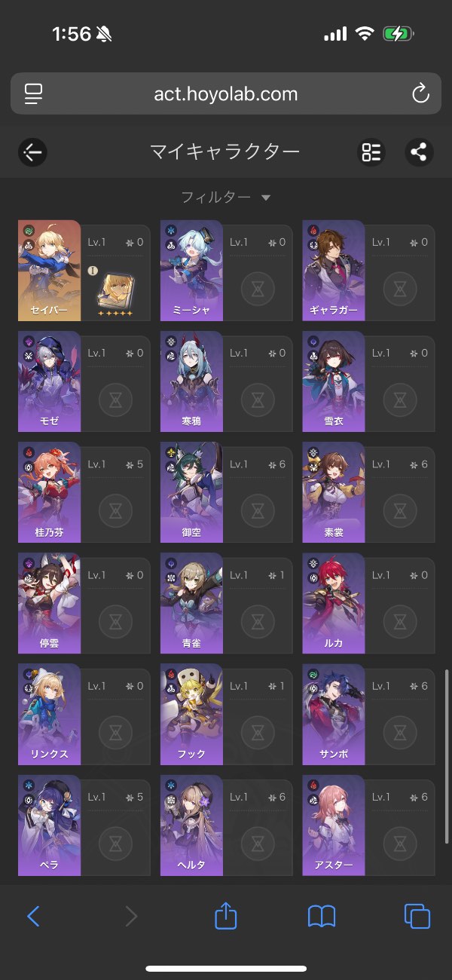Reload the page with the refresh icon

tap(420, 94)
